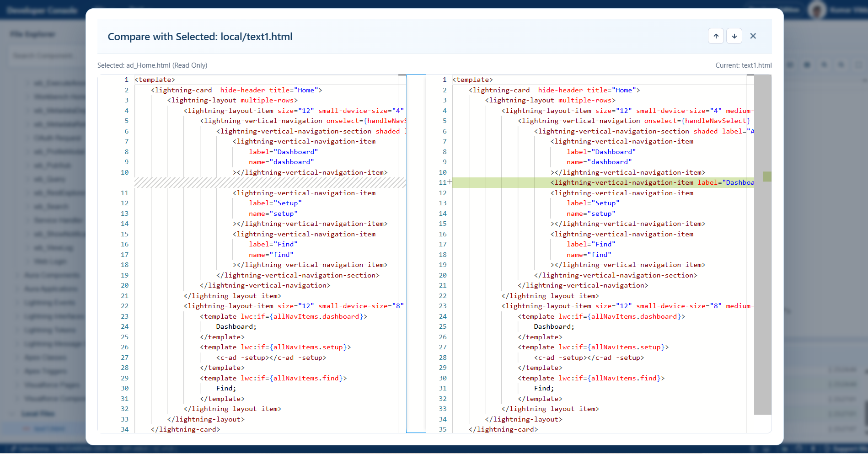Screen dimensions: 868x454
Task: Click the dialog title 'Compare with Selected: local/text1.html'
Action: 200,37
